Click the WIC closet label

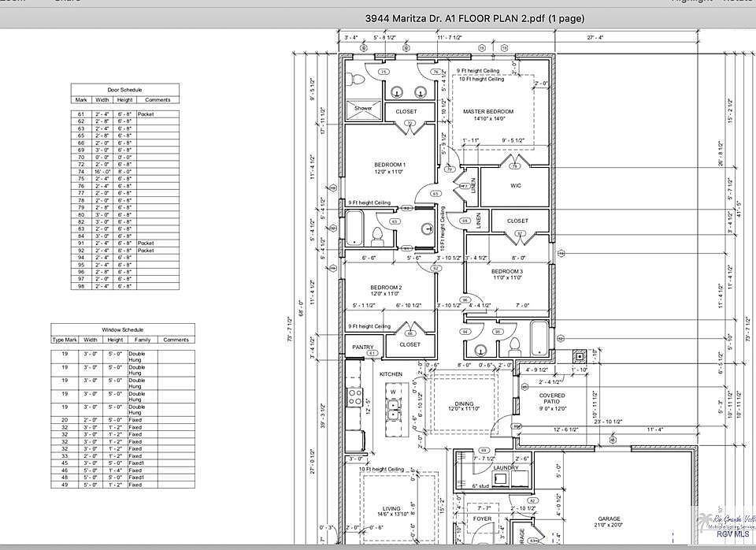(516, 185)
